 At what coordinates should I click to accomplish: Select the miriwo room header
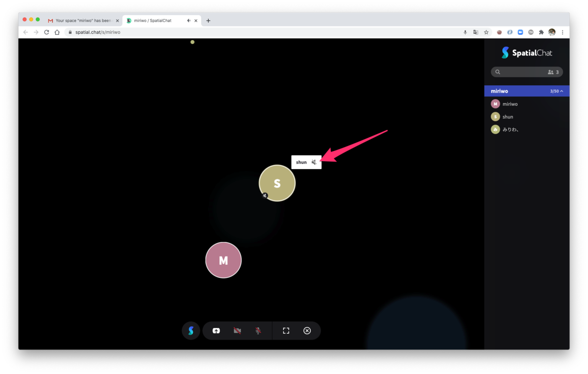527,91
